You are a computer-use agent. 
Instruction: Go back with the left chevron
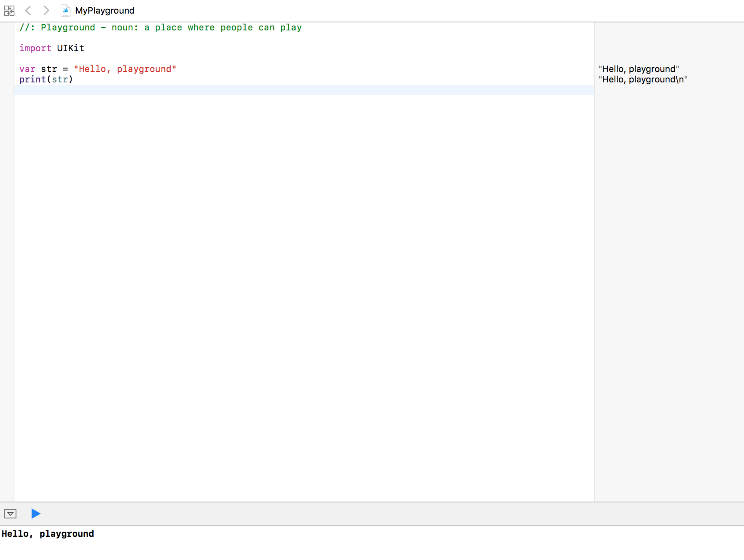(x=28, y=10)
